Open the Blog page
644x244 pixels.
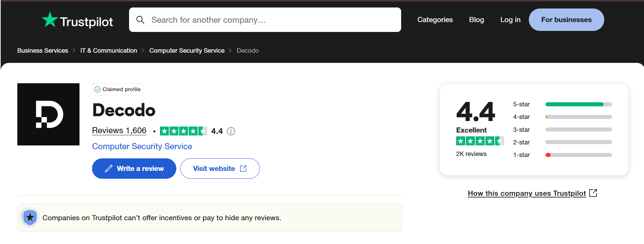tap(477, 20)
